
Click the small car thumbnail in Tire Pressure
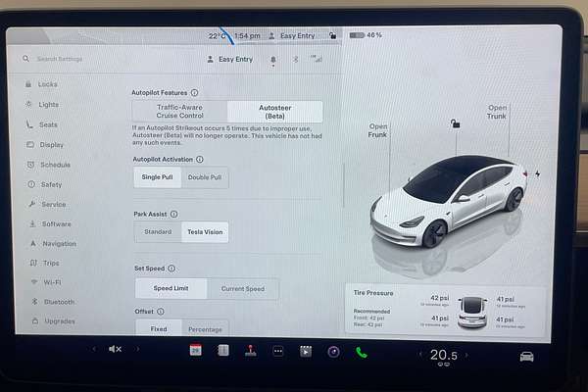(472, 312)
